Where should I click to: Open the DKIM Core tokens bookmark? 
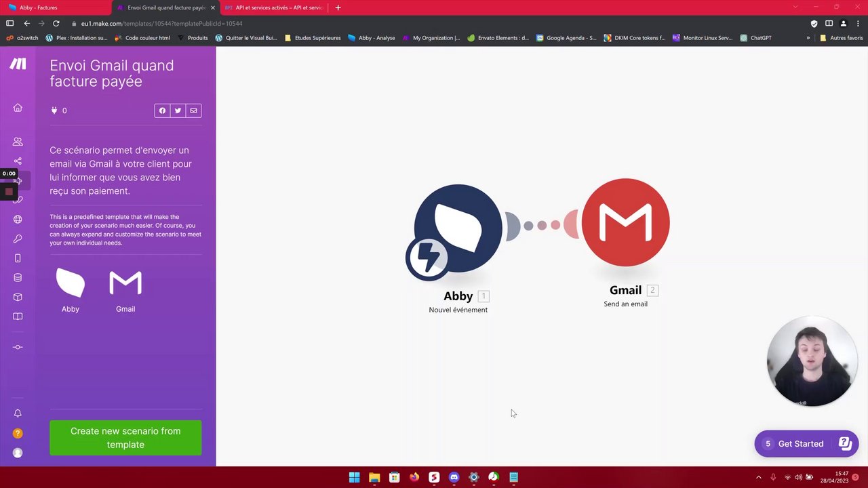coord(635,38)
